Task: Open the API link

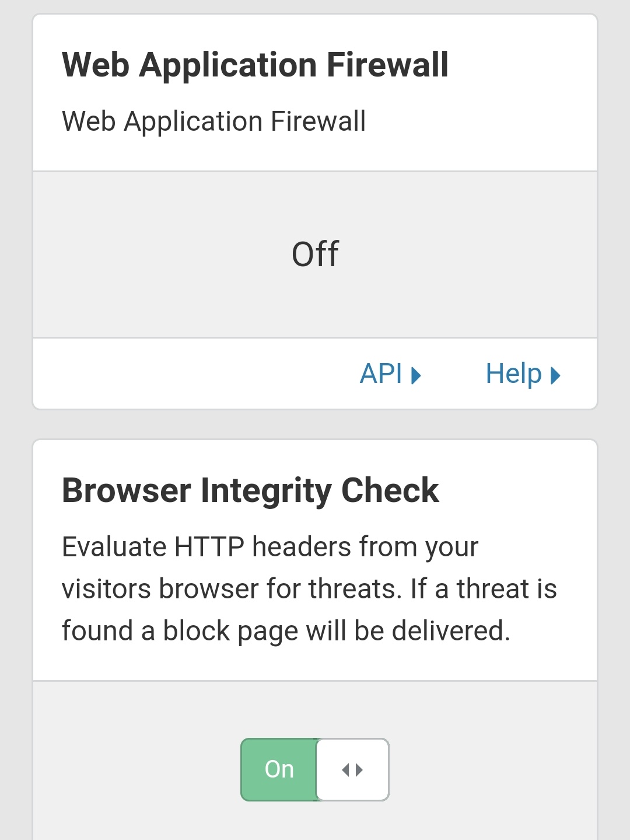Action: click(382, 374)
